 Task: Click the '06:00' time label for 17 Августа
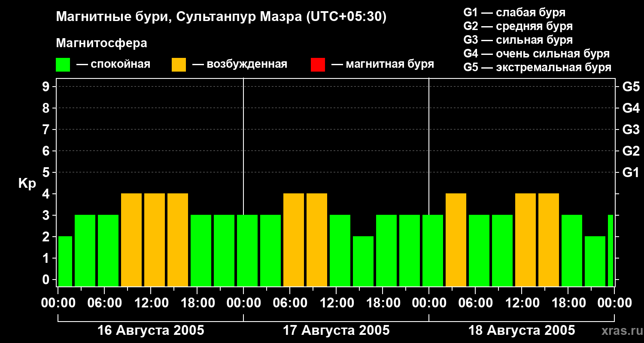[x=290, y=303]
